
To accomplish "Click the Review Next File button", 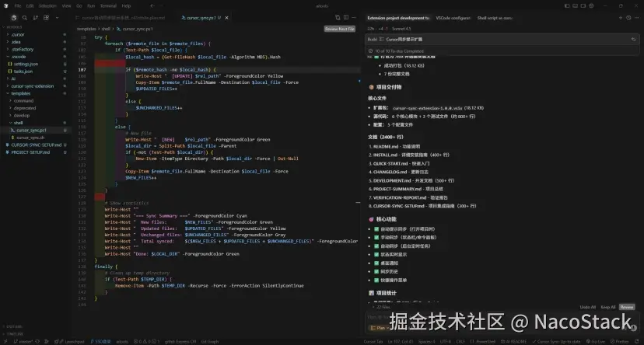I will 340,29.
